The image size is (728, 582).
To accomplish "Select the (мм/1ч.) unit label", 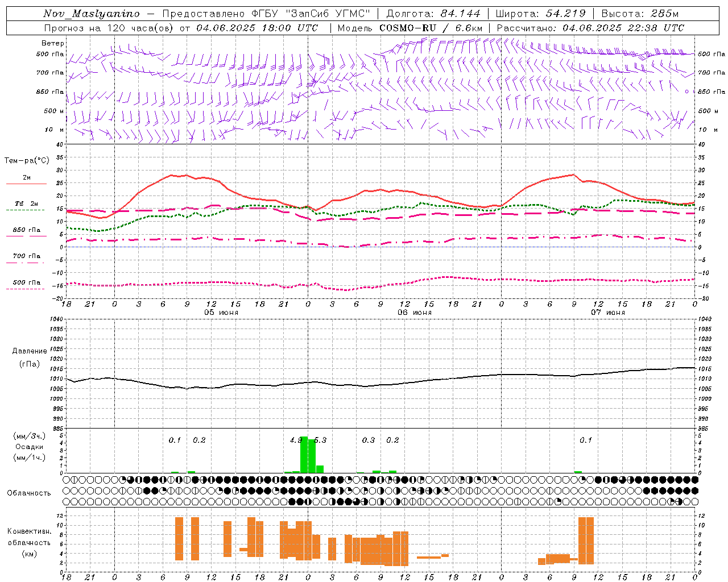I will tap(30, 458).
